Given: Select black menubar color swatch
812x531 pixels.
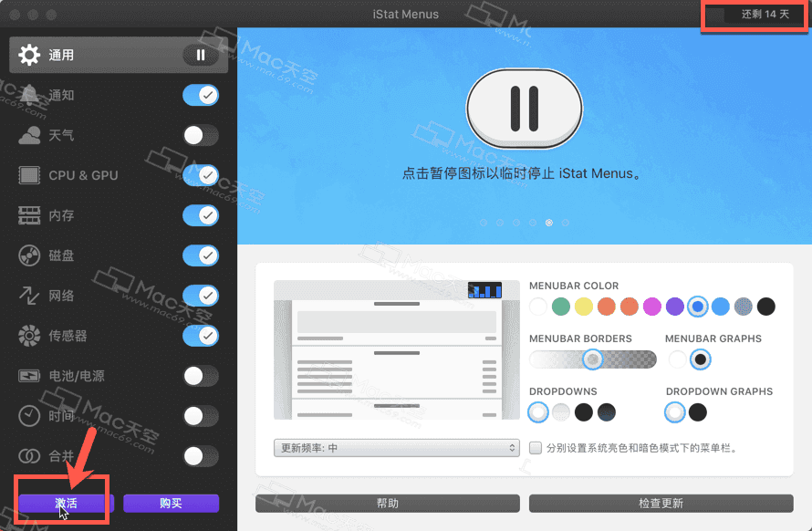Looking at the screenshot, I should click(x=765, y=307).
